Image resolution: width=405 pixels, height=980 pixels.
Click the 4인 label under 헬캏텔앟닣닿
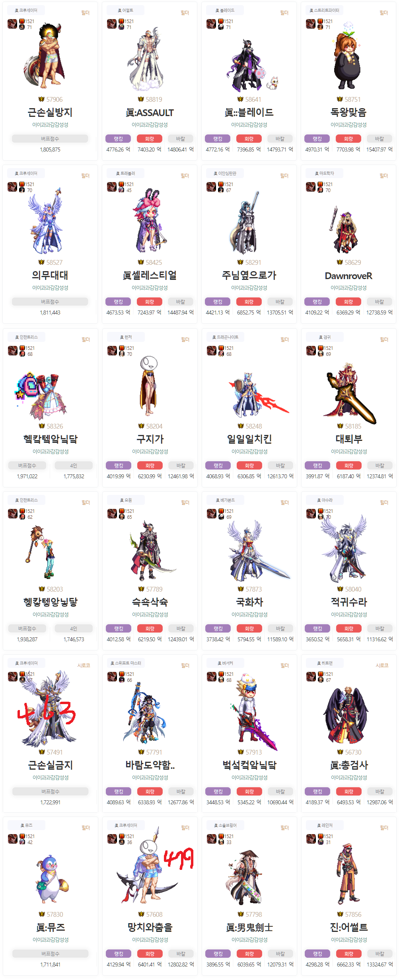click(x=74, y=629)
